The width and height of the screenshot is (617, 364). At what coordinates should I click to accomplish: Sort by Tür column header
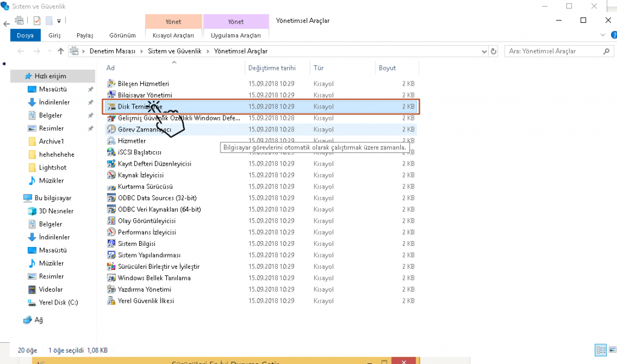coord(318,67)
